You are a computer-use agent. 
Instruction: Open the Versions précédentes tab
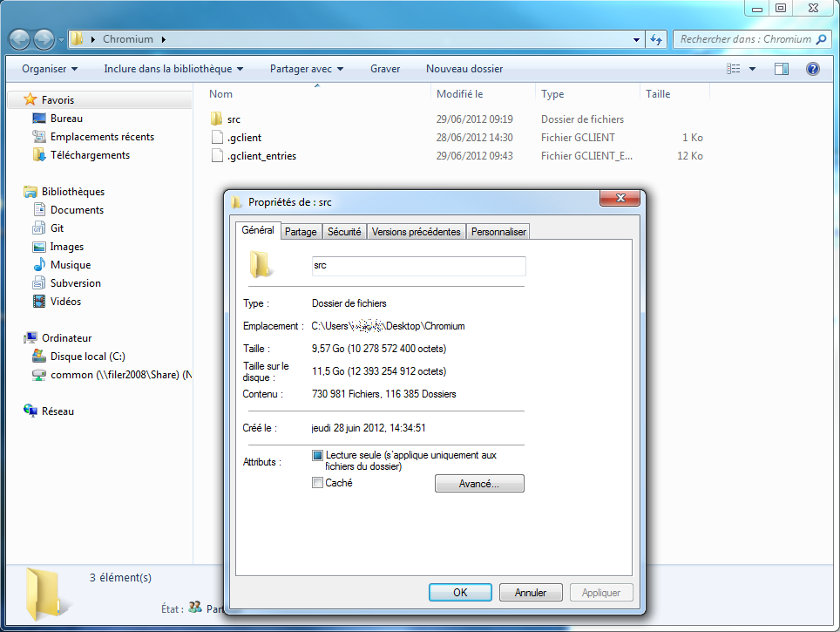pos(416,232)
